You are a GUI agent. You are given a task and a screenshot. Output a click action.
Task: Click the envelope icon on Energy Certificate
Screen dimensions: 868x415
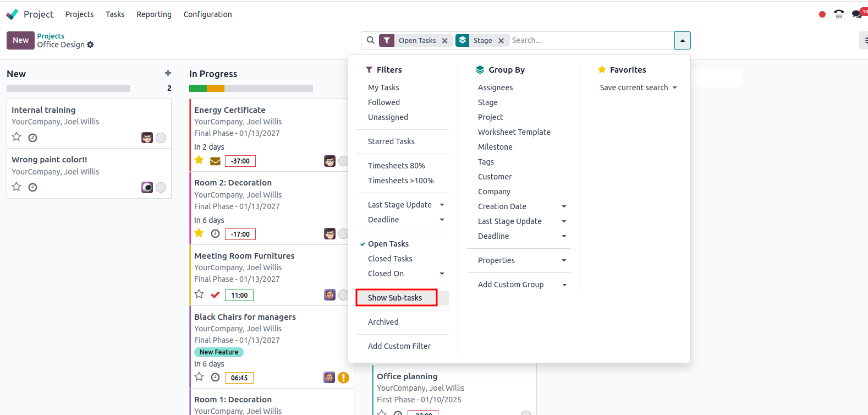coord(215,161)
